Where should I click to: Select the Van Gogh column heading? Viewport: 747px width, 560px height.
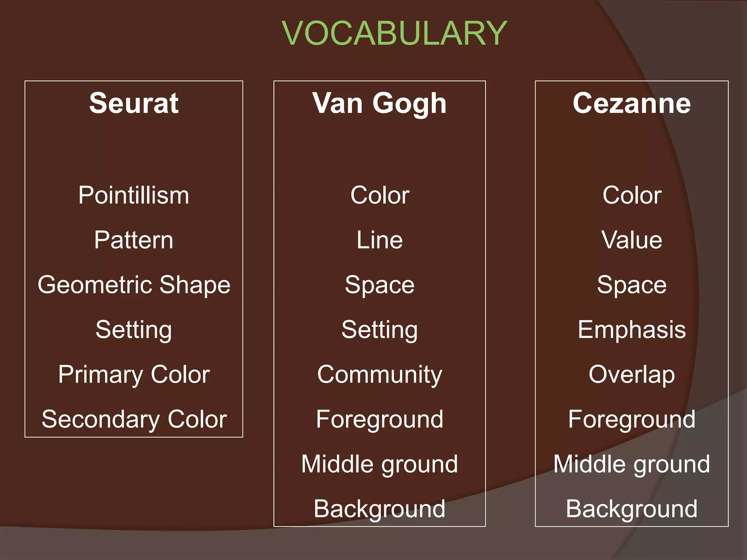[379, 104]
